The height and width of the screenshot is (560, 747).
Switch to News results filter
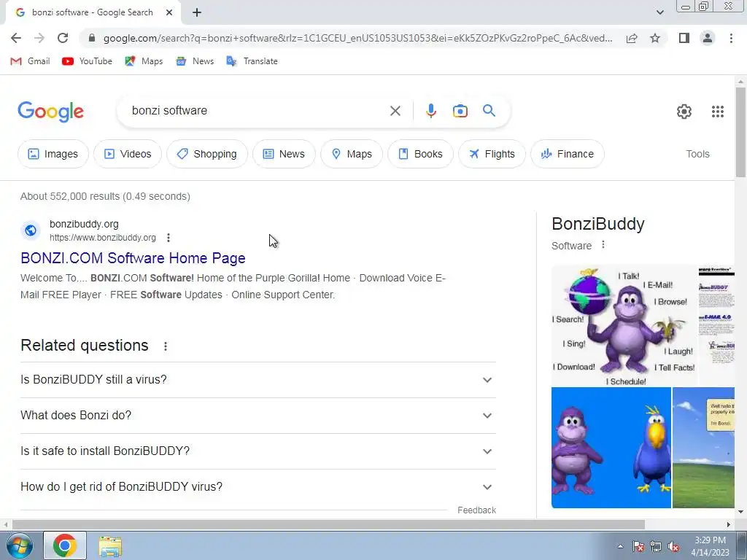point(284,154)
